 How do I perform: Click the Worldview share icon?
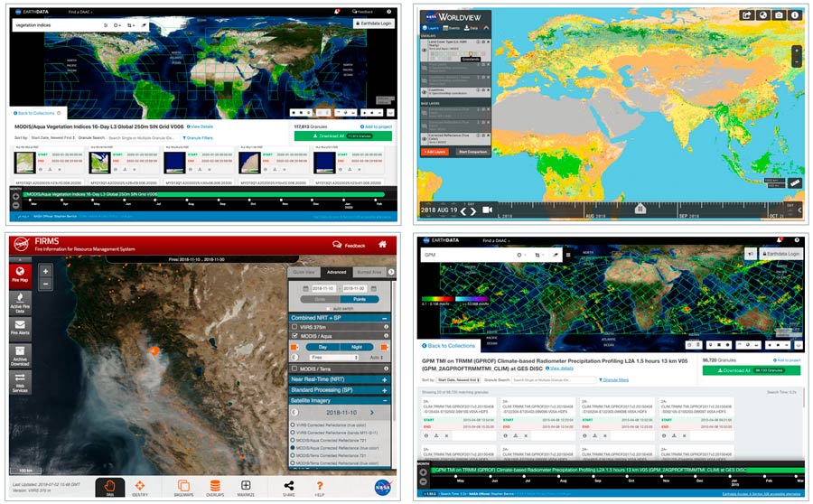747,15
